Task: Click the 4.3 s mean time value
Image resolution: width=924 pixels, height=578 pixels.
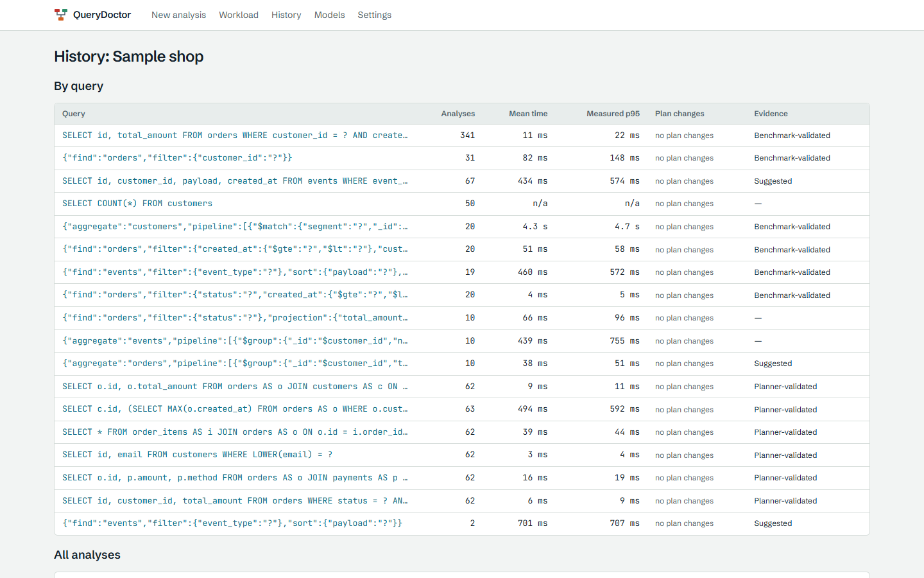Action: pos(535,227)
